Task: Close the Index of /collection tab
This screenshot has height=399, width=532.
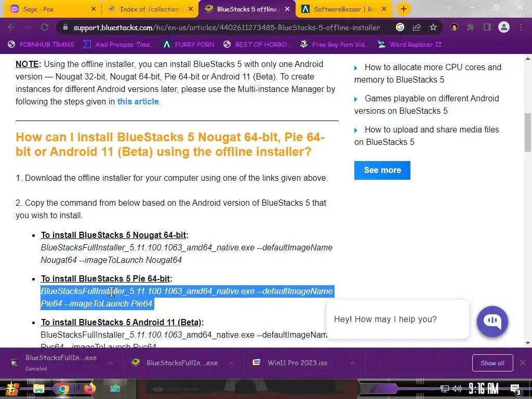Action: click(x=191, y=9)
